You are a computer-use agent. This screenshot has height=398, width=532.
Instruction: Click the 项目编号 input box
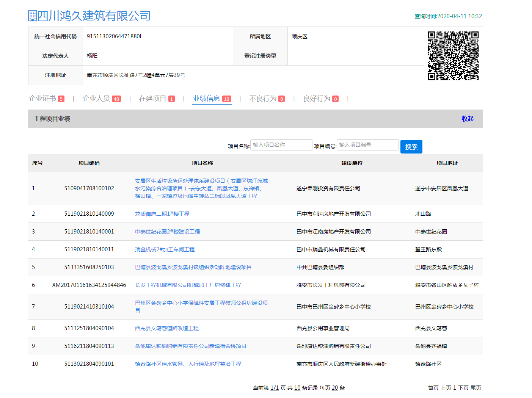367,145
